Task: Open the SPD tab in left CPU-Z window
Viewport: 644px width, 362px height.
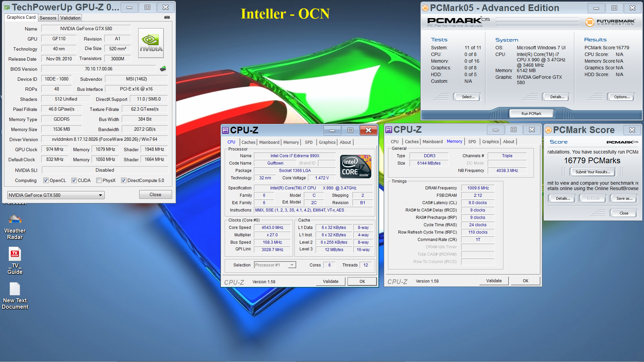Action: [309, 142]
